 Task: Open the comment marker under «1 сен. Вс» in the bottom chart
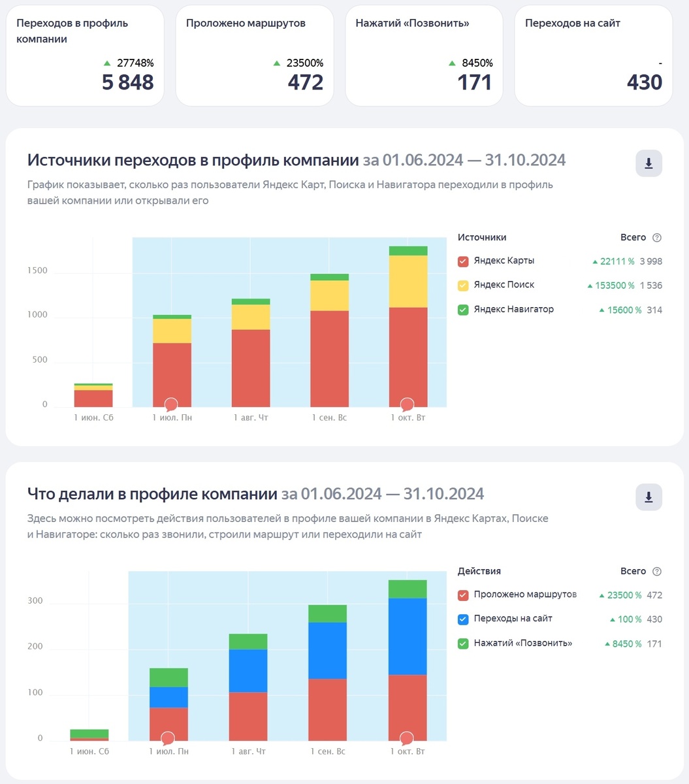[x=327, y=738]
